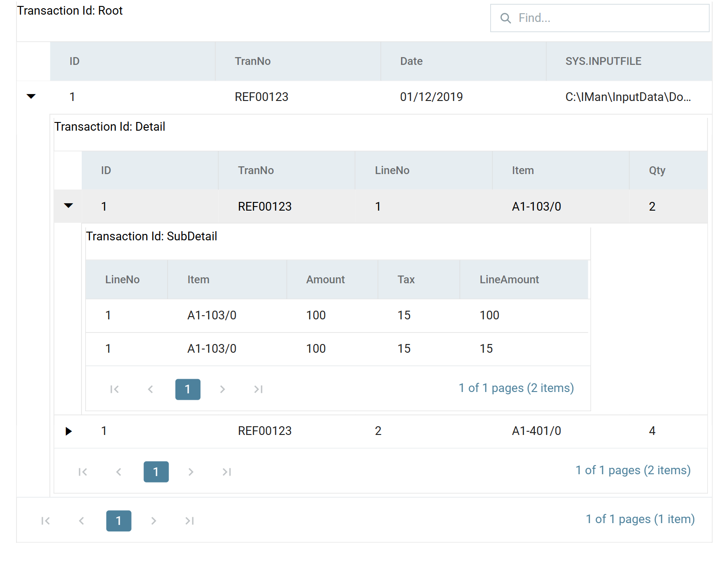Click the "Transaction Id: Root" heading
This screenshot has width=728, height=572.
[x=70, y=11]
